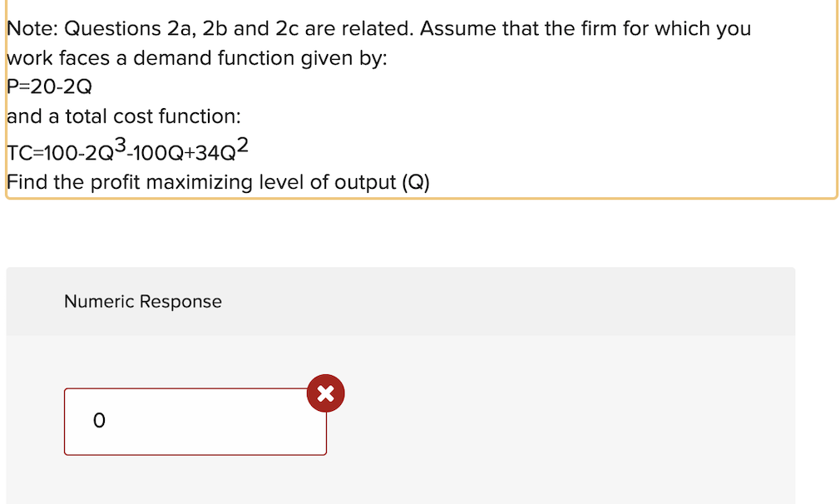Click the highlighted answer field outlined in red
Screen dimensions: 840x504
pyautogui.click(x=191, y=421)
